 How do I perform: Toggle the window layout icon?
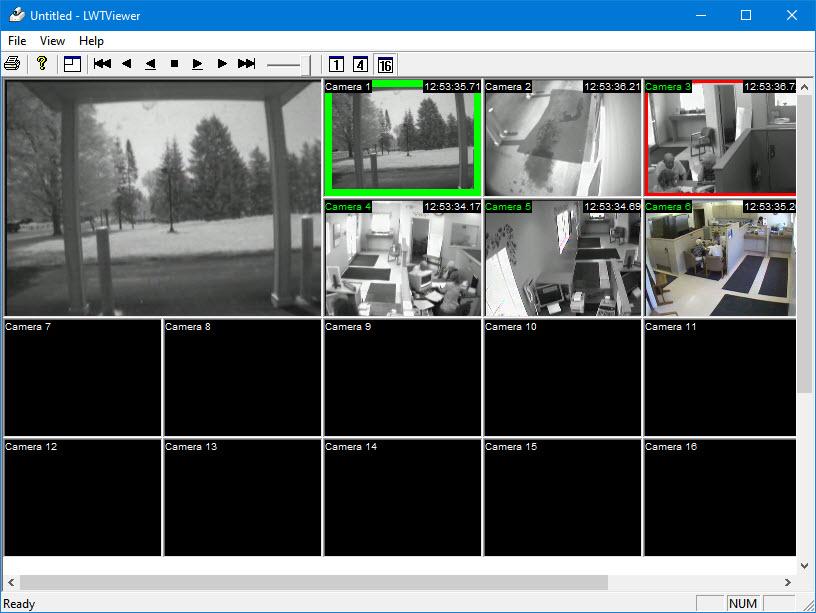[x=72, y=64]
